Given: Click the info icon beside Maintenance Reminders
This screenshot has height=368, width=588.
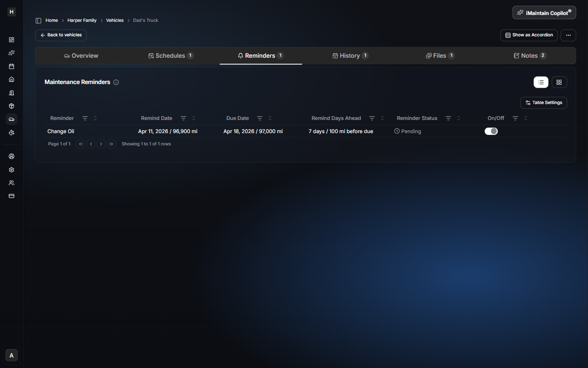Looking at the screenshot, I should (116, 82).
